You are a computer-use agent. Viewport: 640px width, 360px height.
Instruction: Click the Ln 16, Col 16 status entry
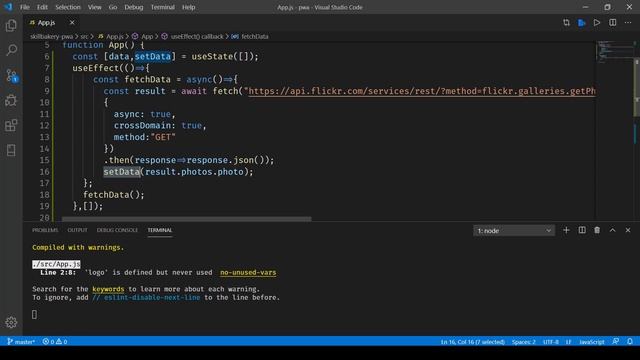coord(472,342)
